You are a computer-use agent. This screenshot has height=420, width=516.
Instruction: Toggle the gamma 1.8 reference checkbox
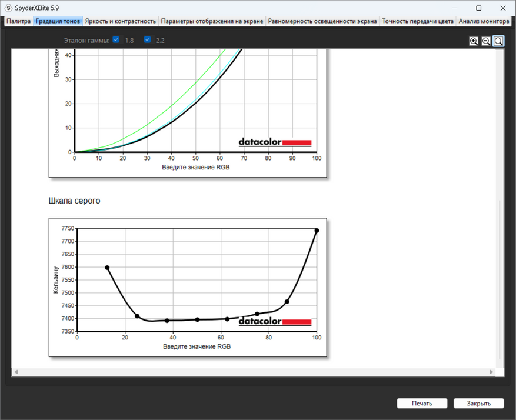[116, 39]
